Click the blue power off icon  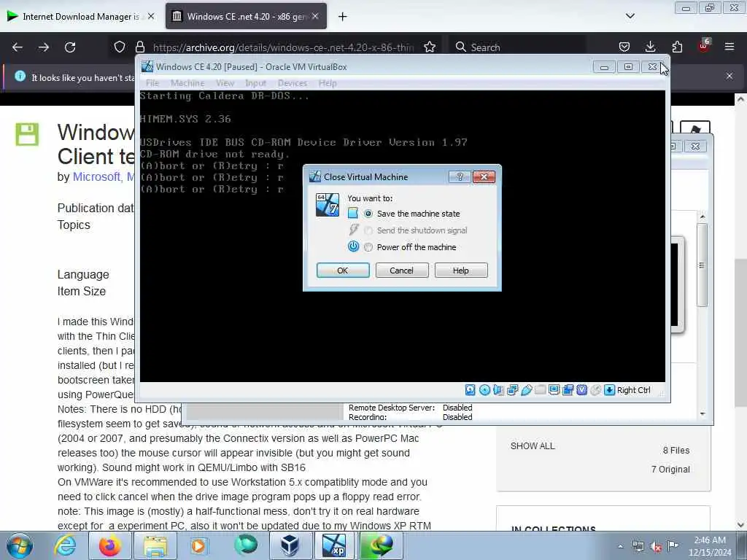point(353,246)
